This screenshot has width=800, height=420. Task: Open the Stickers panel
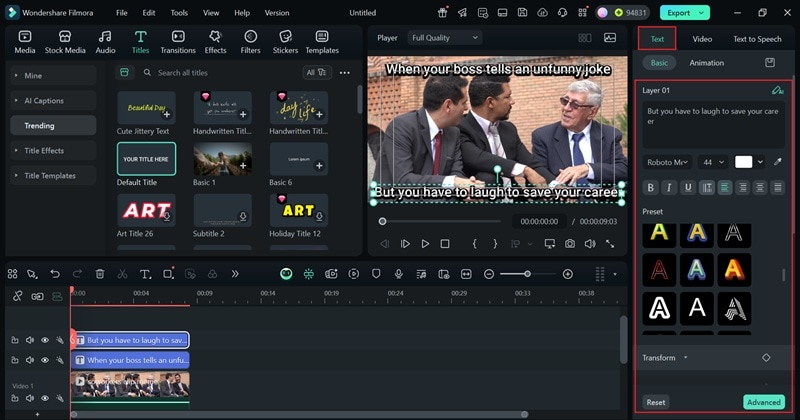tap(285, 42)
